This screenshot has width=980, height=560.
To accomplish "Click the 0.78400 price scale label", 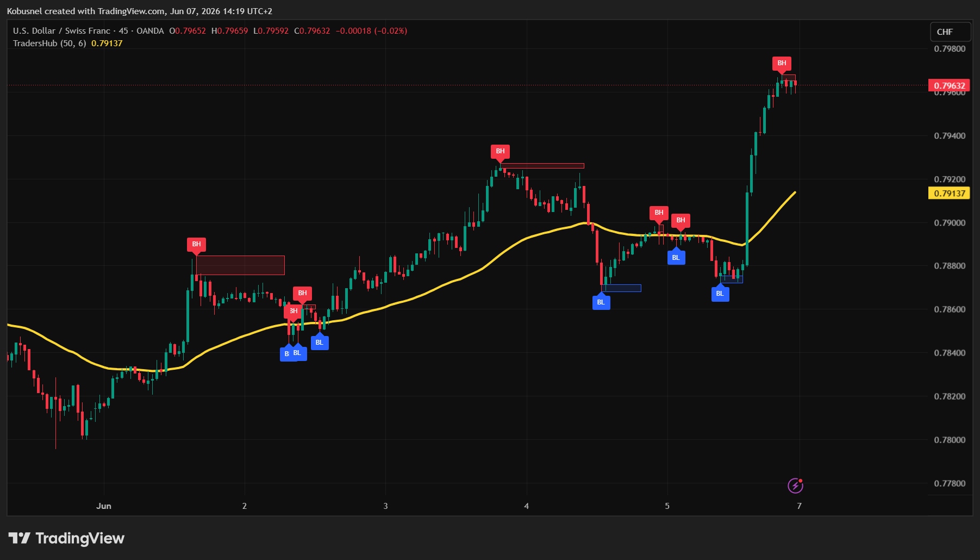I will coord(950,353).
